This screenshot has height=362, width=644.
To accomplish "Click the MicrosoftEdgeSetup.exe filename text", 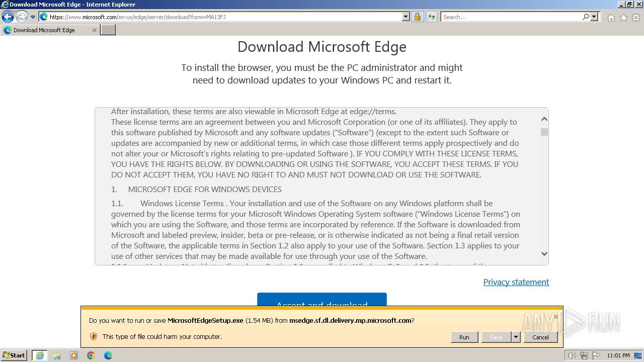I will (205, 320).
